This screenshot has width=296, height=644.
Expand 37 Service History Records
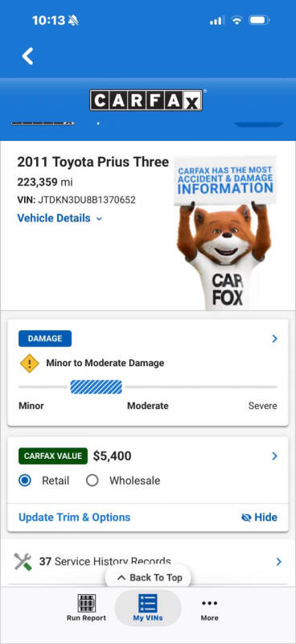click(x=148, y=561)
